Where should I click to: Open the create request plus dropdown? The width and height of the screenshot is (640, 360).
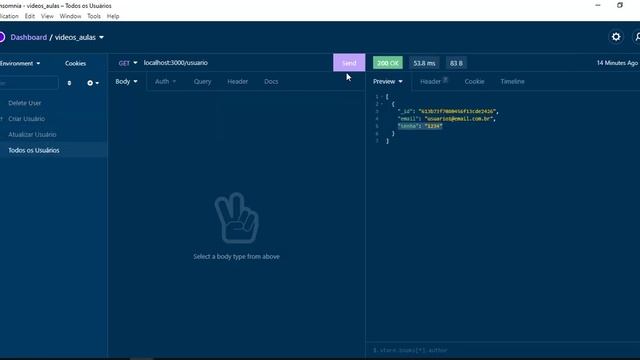pos(93,83)
